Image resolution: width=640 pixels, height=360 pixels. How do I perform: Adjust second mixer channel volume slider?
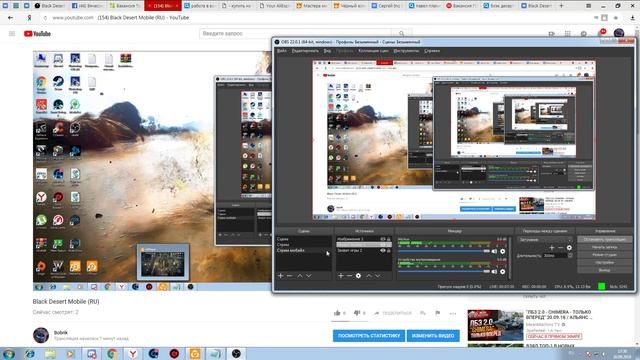tap(444, 271)
